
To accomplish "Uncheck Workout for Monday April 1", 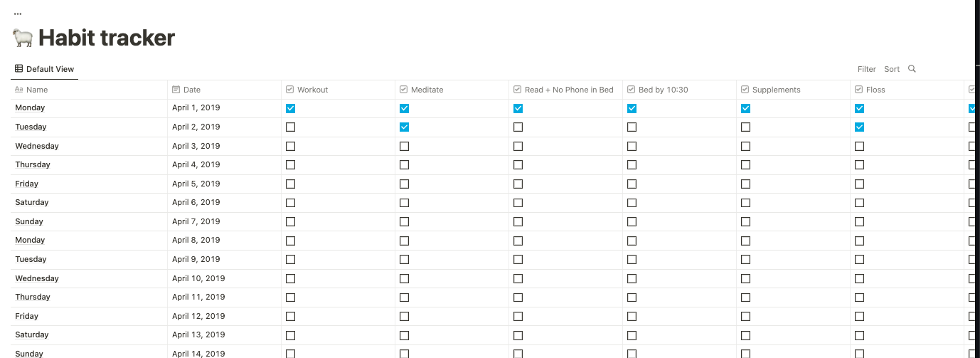I will pyautogui.click(x=290, y=108).
